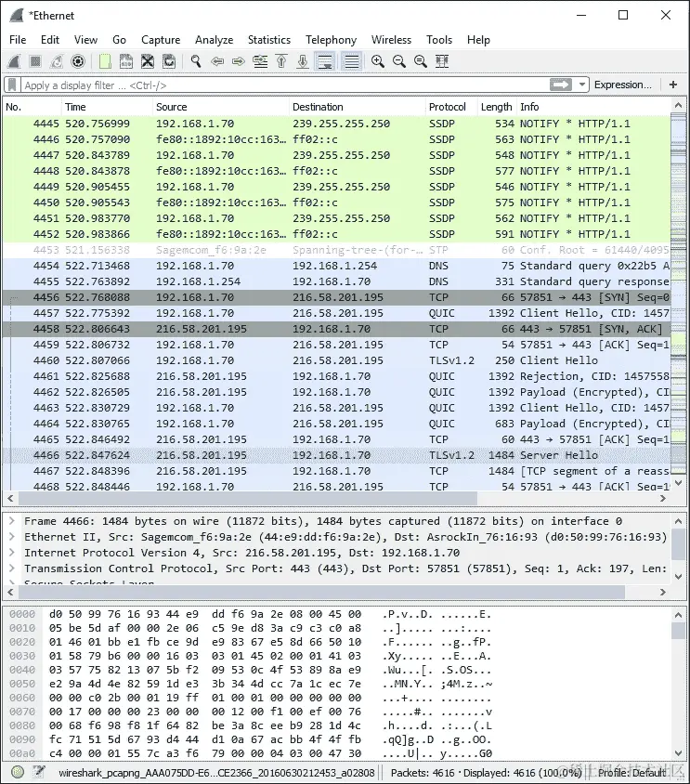Jump to the last packet
The height and width of the screenshot is (784, 690).
click(303, 61)
